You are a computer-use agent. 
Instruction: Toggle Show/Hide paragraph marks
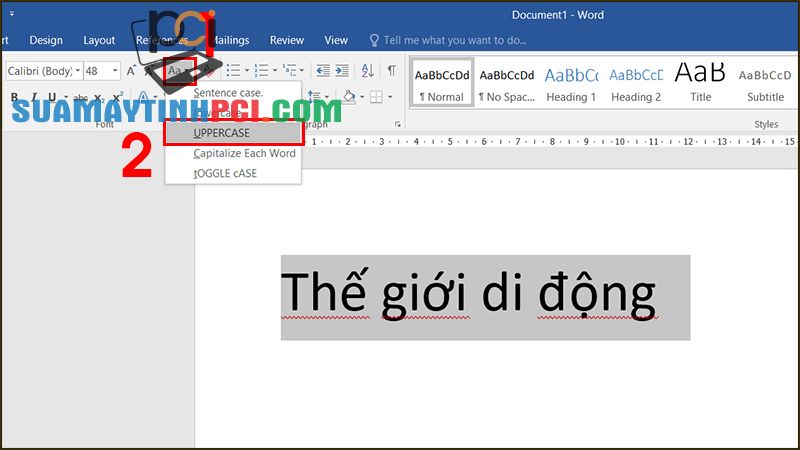(391, 71)
